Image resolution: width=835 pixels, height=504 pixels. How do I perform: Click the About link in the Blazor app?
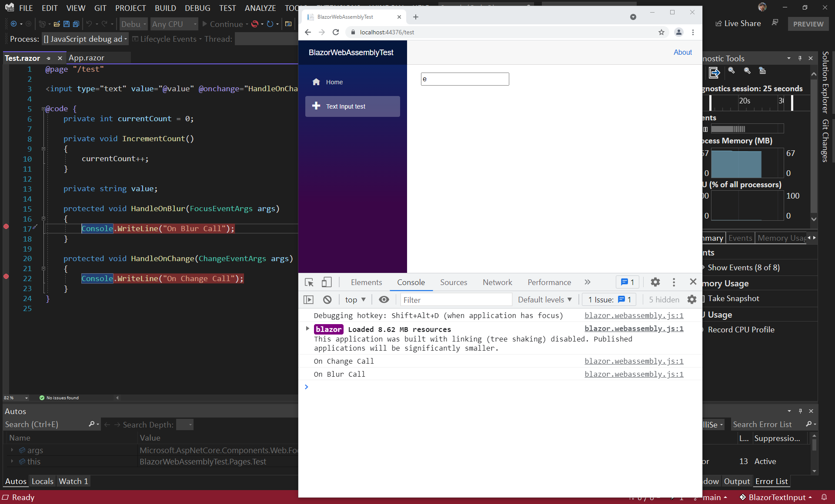(x=682, y=52)
